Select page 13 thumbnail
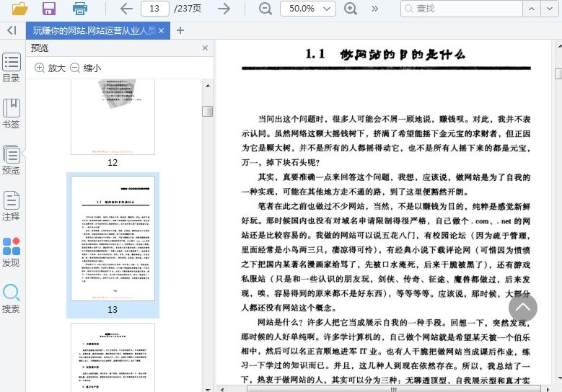Image resolution: width=562 pixels, height=392 pixels. pyautogui.click(x=113, y=239)
